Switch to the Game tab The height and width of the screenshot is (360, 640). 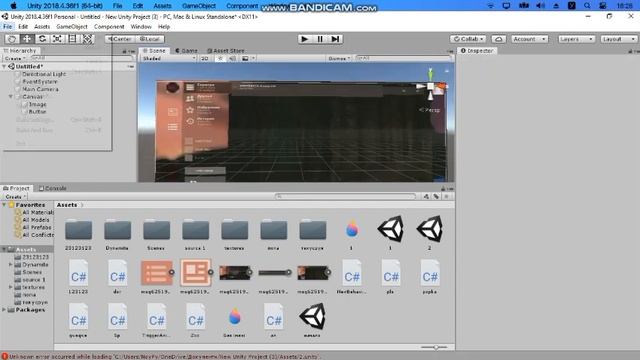tap(187, 51)
